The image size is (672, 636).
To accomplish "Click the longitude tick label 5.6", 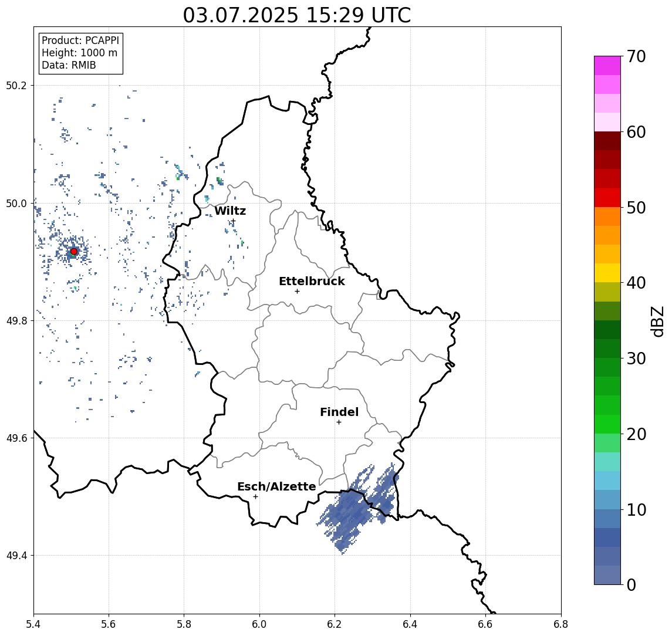I will coord(109,624).
